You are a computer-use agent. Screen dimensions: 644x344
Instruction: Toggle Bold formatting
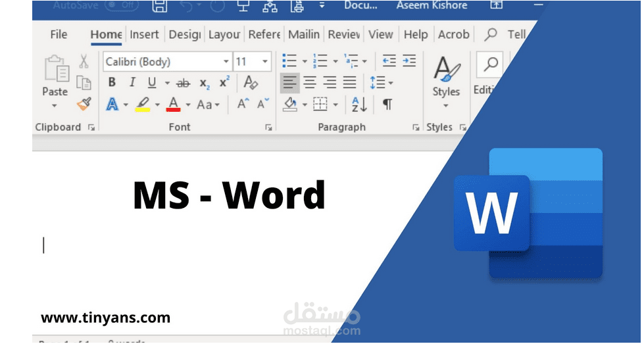(x=112, y=82)
